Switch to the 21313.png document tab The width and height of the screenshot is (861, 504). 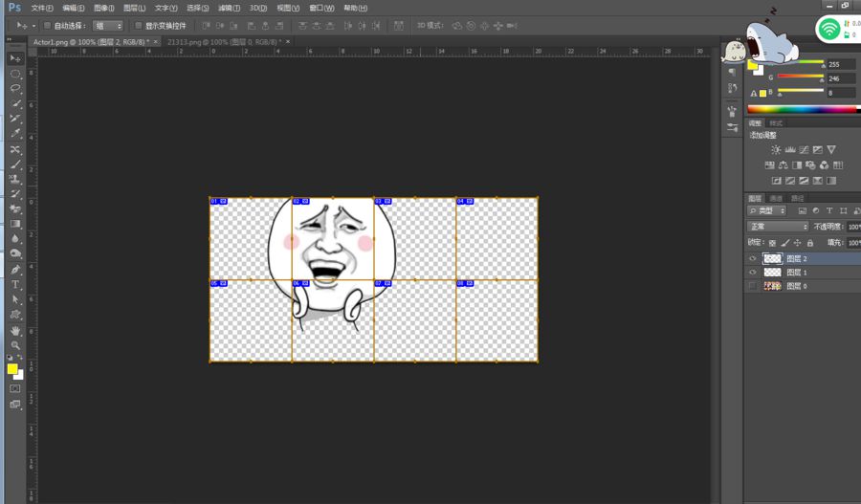(224, 42)
